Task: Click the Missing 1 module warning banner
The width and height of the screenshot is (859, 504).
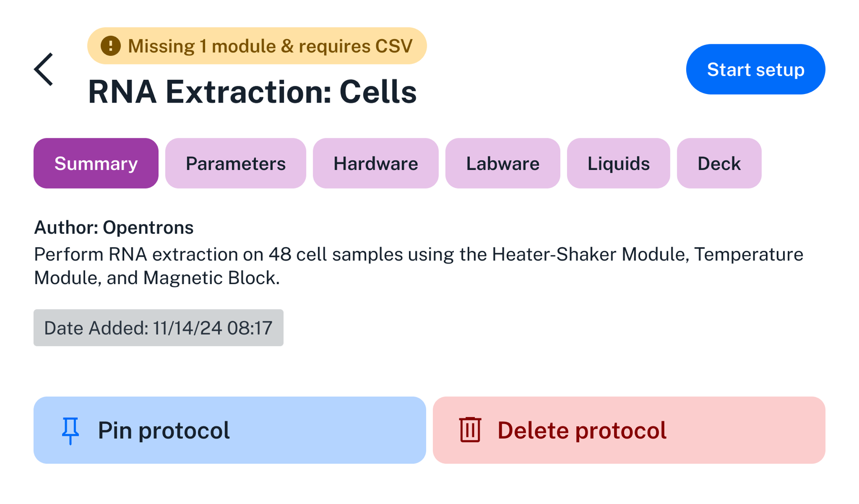Action: pyautogui.click(x=257, y=46)
